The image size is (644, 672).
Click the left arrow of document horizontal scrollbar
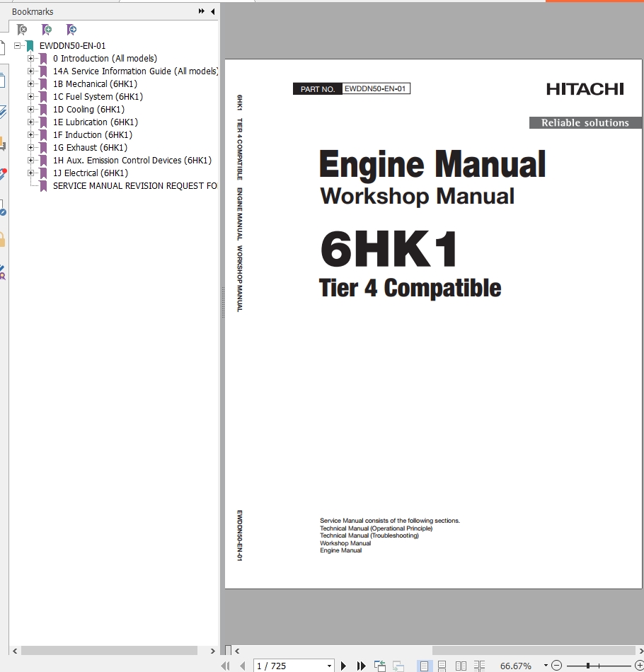pos(237,651)
